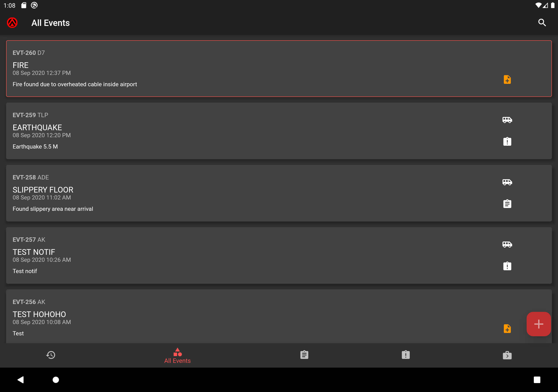Tap the Android home circle button
Viewport: 558px width, 392px height.
point(56,380)
